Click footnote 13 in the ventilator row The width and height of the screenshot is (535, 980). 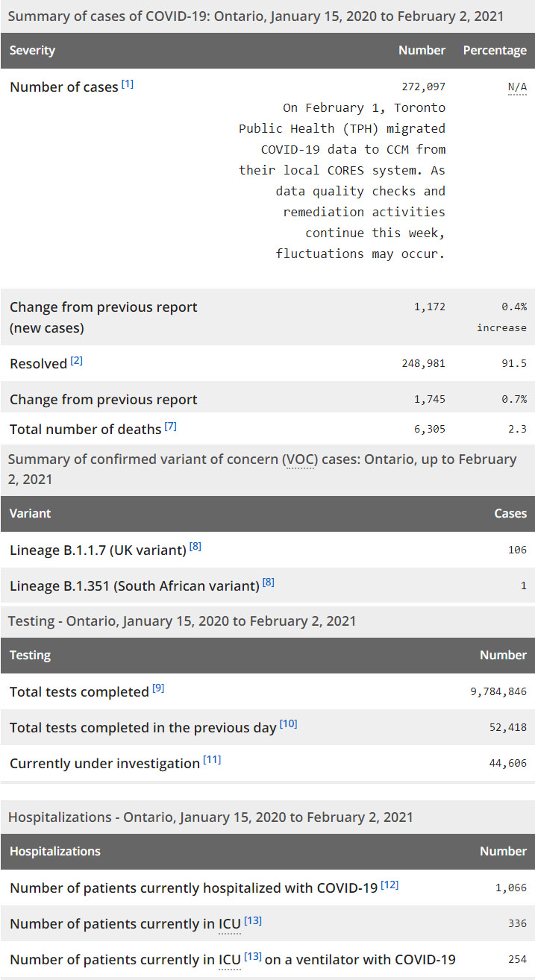click(253, 956)
